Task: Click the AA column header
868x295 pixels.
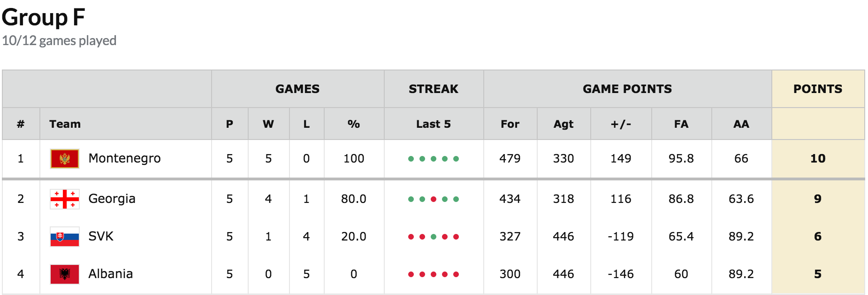Action: 741,124
